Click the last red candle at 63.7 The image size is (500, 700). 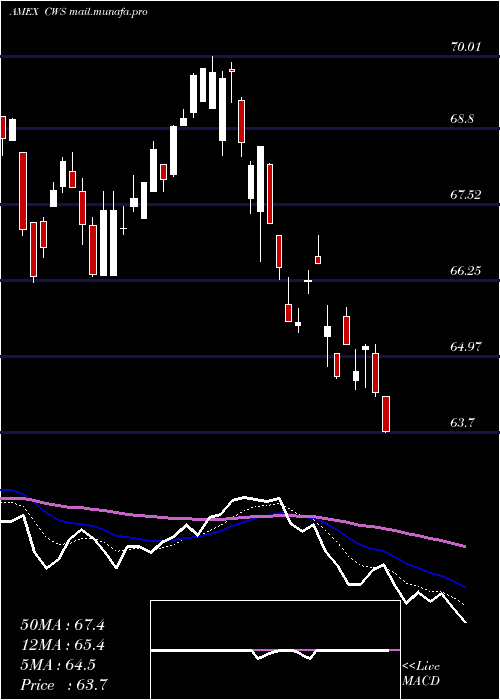[386, 414]
